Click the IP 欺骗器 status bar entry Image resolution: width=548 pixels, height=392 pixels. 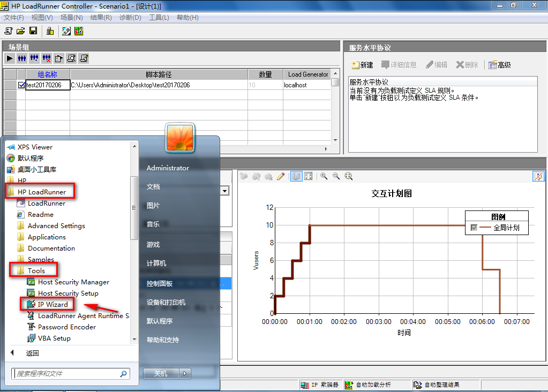320,385
